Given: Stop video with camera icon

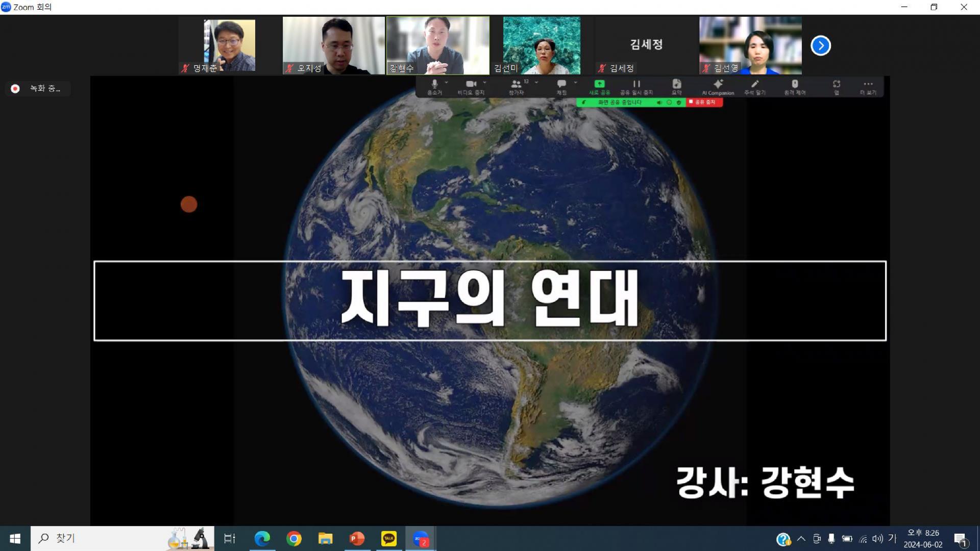Looking at the screenshot, I should (471, 85).
